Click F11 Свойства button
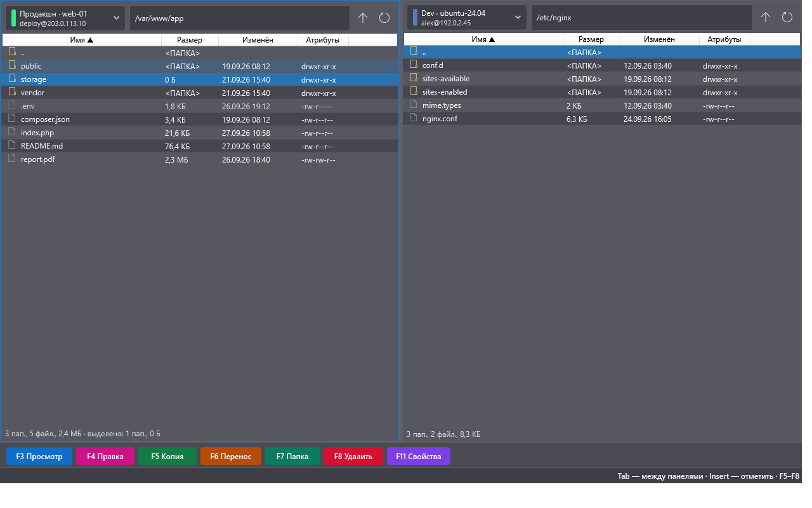The image size is (812, 508). click(x=419, y=456)
